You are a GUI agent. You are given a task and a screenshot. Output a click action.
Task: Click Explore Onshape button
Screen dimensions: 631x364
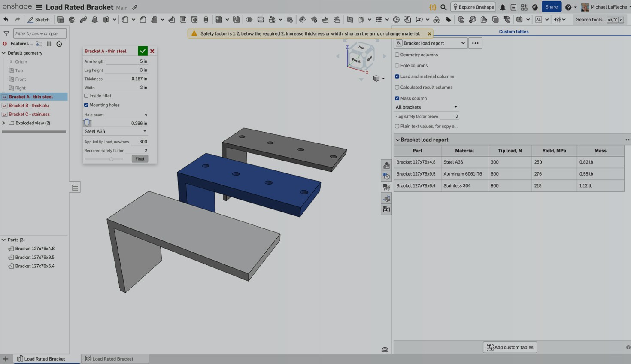point(473,7)
